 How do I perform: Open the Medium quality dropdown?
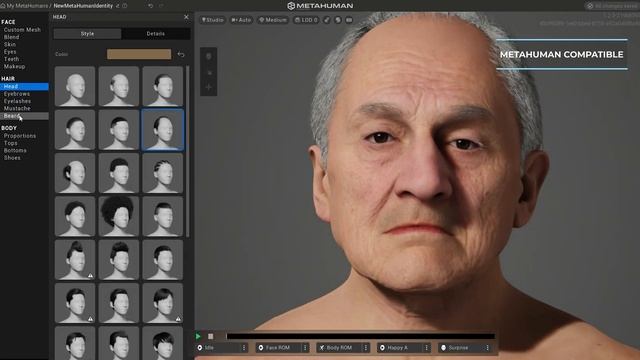click(x=273, y=20)
